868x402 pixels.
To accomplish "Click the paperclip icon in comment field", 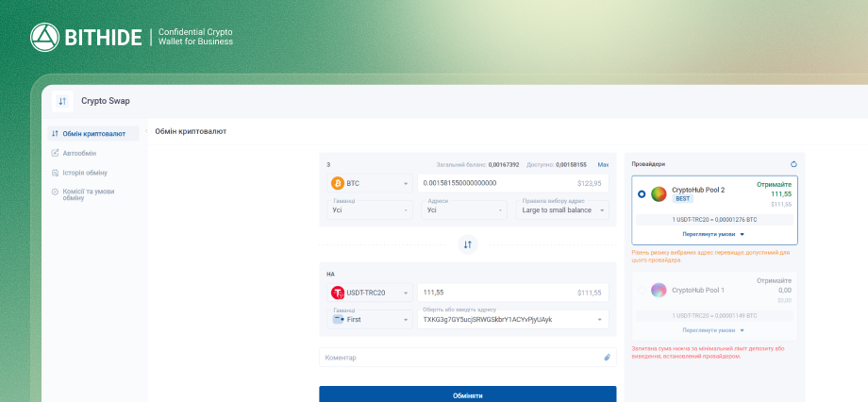I will coord(608,358).
